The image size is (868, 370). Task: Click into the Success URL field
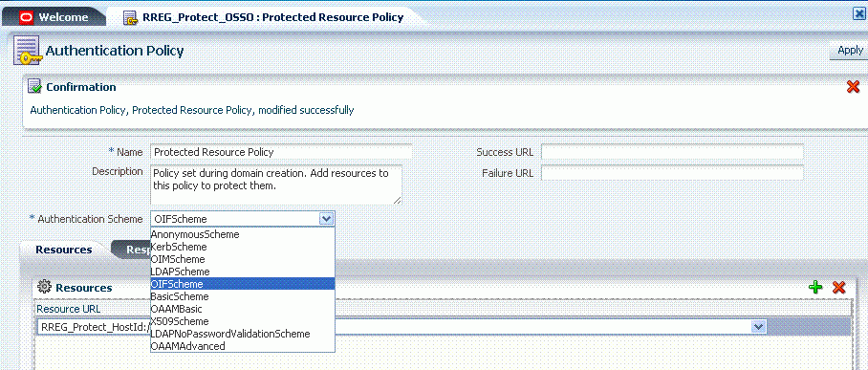[x=672, y=152]
